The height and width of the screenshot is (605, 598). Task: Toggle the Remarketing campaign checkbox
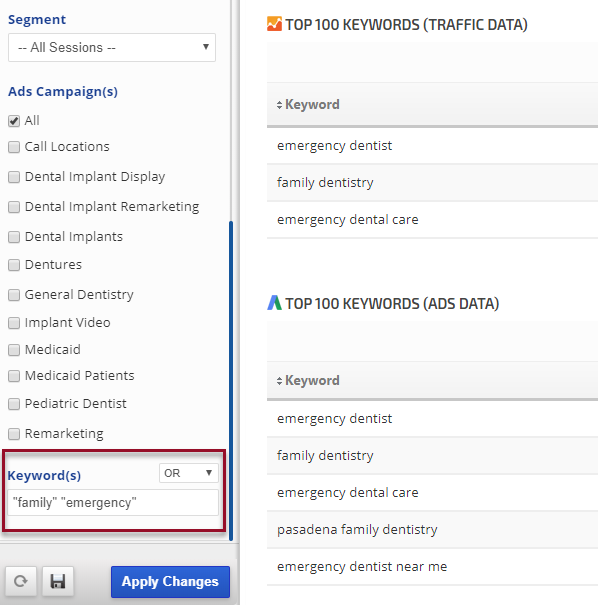pos(14,434)
